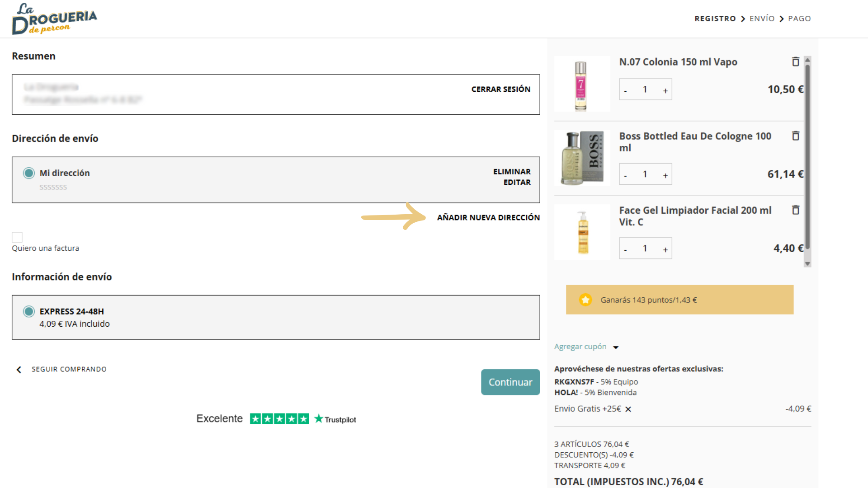Decrease quantity of Boss Bottled
The width and height of the screenshot is (868, 488).
[626, 175]
